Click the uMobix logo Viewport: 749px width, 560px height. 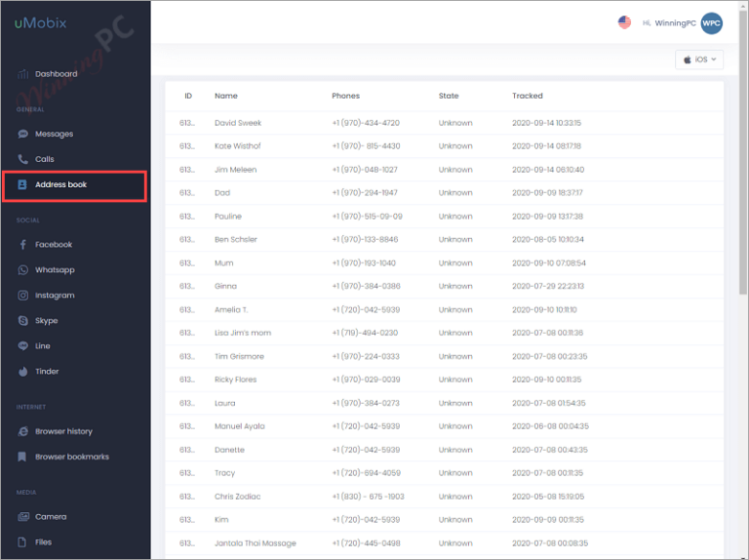(41, 23)
